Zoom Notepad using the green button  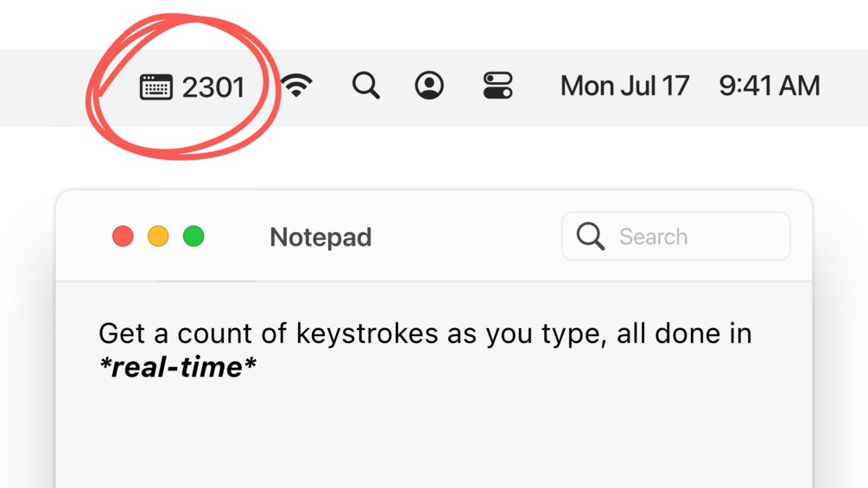point(193,236)
